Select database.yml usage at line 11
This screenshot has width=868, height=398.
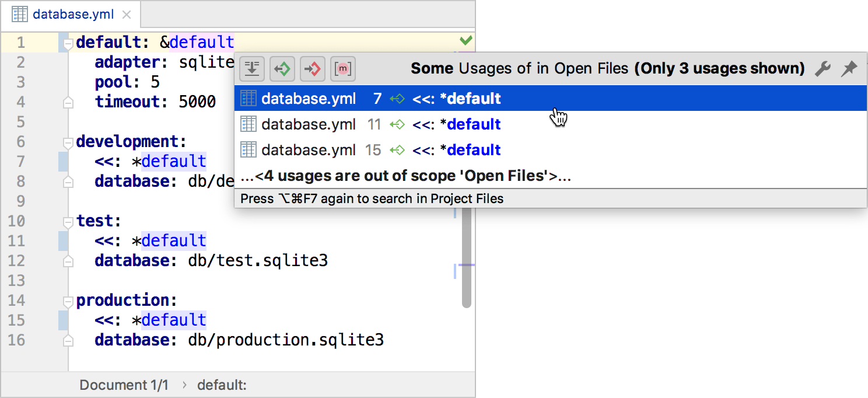(550, 124)
